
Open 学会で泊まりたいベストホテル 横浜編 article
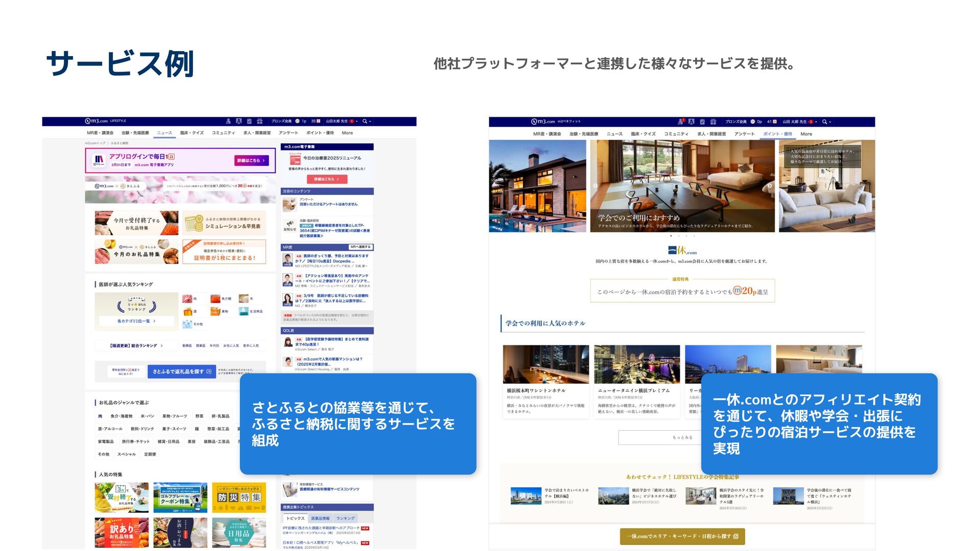[550, 495]
